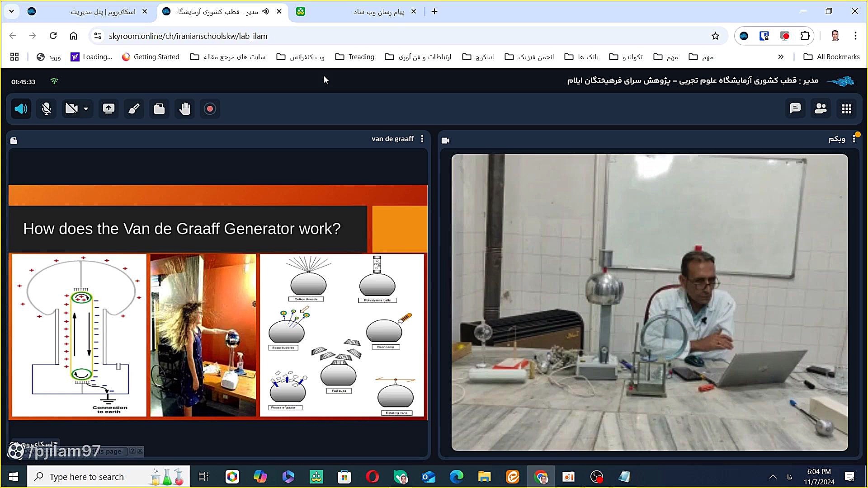Open webcam panel three-dot menu
Image resolution: width=868 pixels, height=488 pixels.
tap(854, 139)
